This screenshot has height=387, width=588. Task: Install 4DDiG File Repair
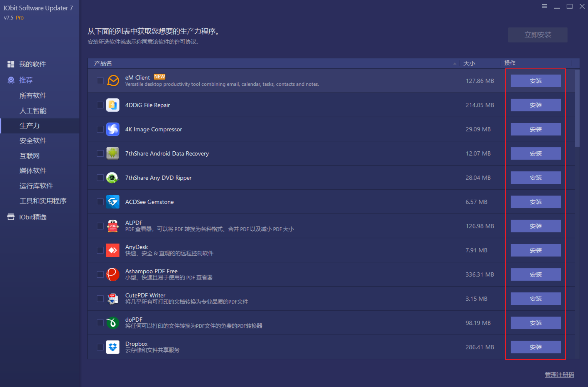[535, 105]
